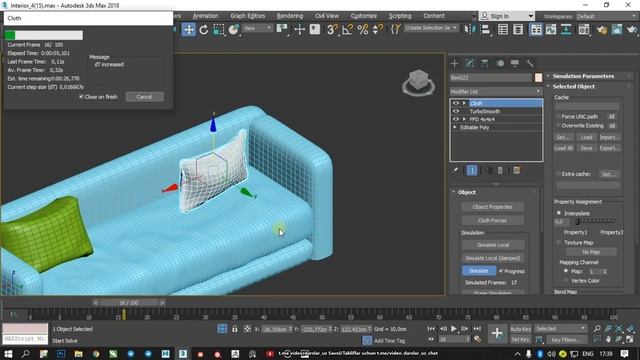Screen dimensions: 640x360
Task: Activate the Rotate tool
Action: tap(204, 29)
